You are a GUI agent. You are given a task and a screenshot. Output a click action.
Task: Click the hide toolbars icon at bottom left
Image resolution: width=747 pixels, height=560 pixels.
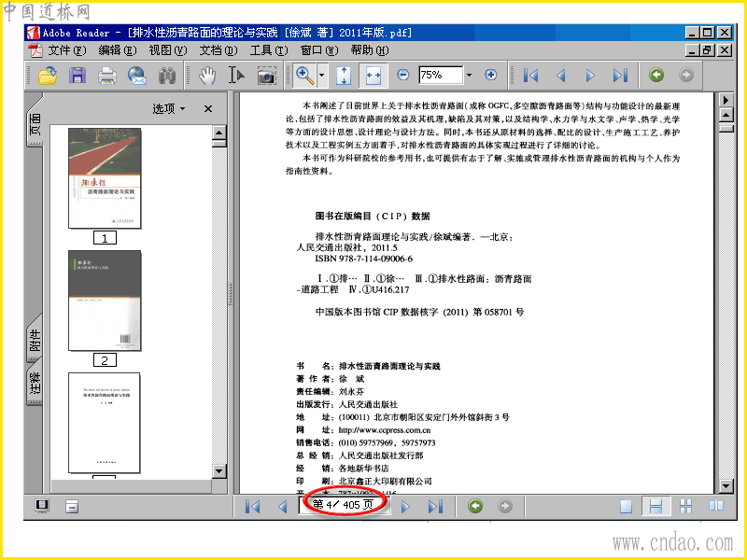coord(72,506)
